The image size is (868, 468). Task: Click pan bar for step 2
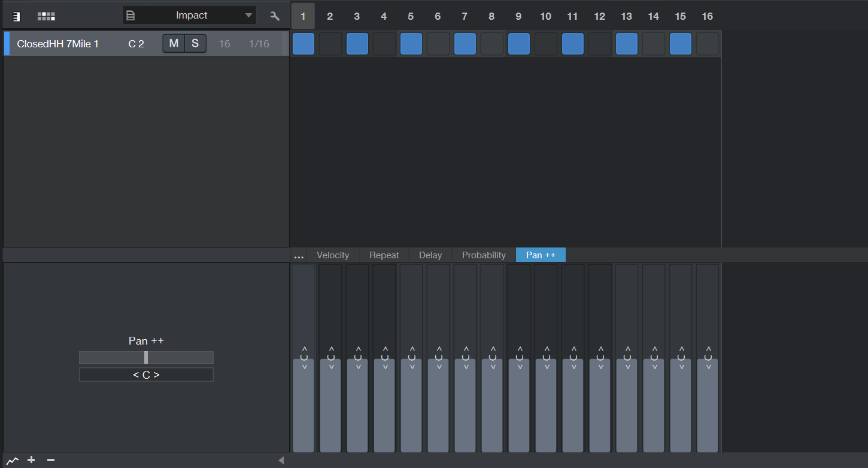point(330,358)
